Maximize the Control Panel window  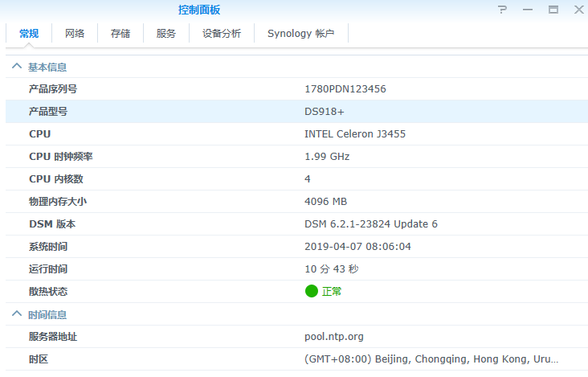click(x=553, y=10)
